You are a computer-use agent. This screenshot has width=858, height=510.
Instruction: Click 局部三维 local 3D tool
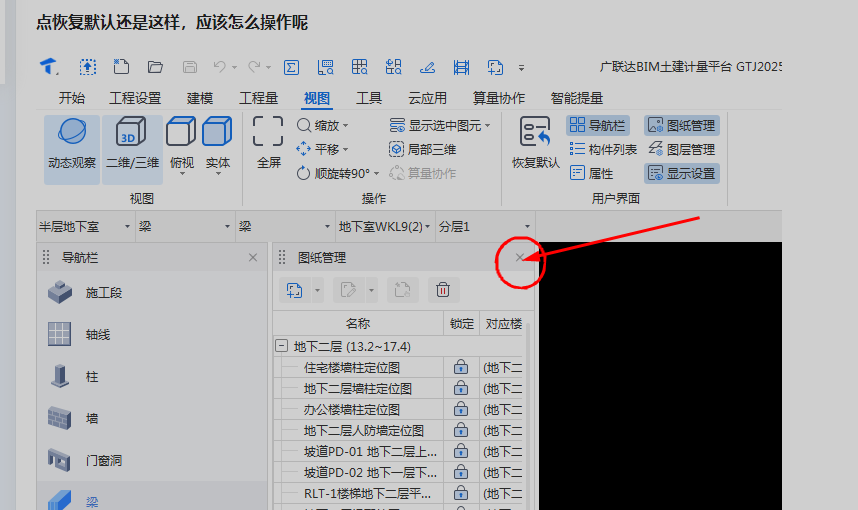point(422,149)
